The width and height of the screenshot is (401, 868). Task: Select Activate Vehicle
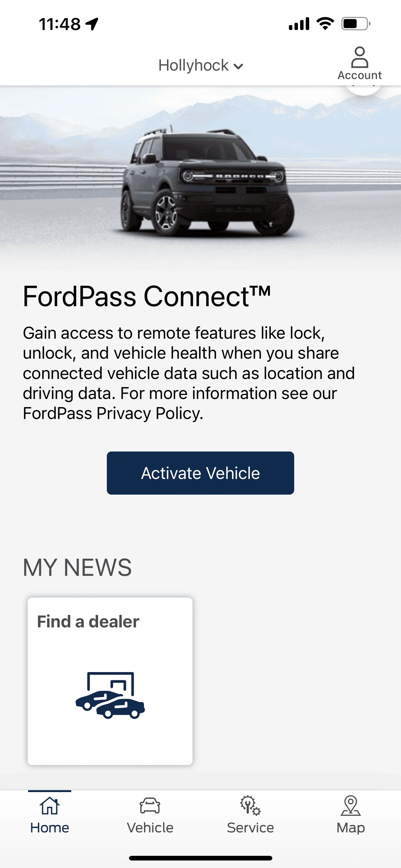pyautogui.click(x=200, y=473)
